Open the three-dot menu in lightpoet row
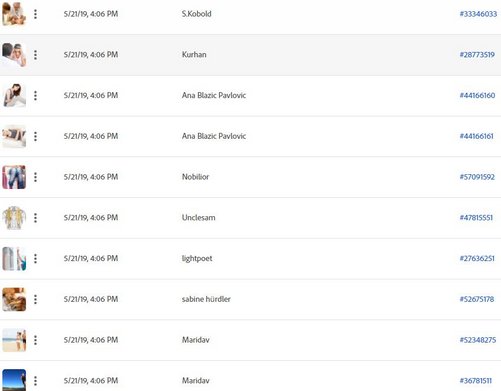This screenshot has height=391, width=501. point(35,259)
